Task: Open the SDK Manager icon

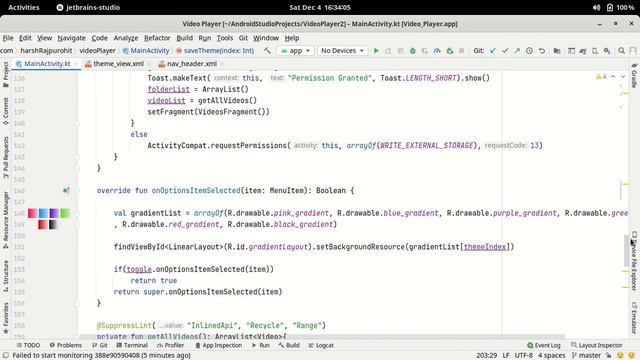Action: click(x=607, y=51)
